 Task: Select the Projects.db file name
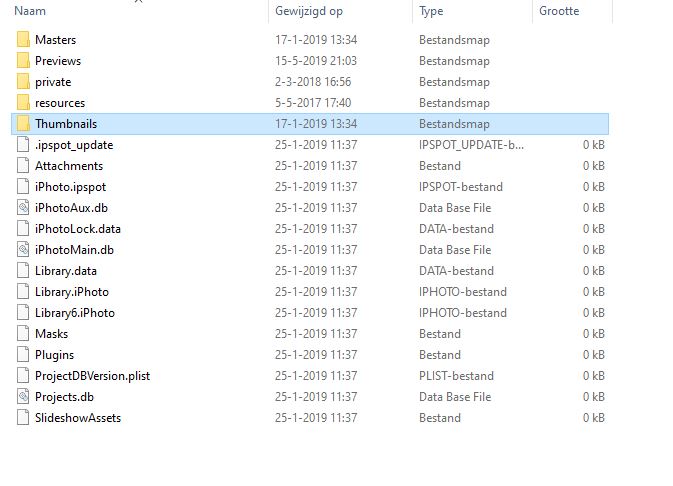pos(64,397)
